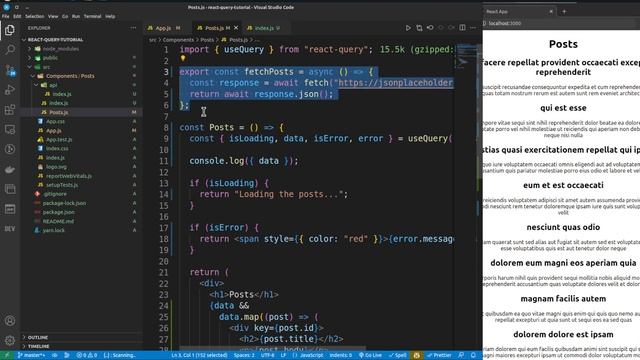Open the DEV activity bar item
This screenshot has width=640, height=360.
(x=10, y=229)
